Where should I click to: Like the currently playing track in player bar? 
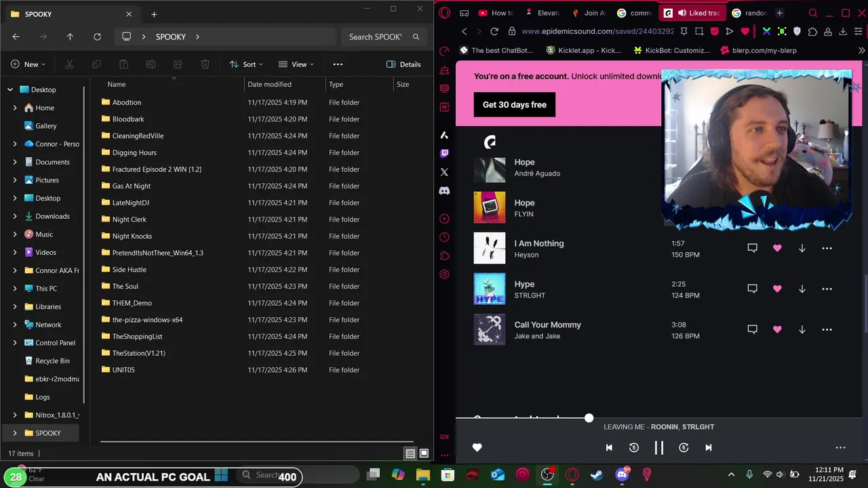point(477,447)
